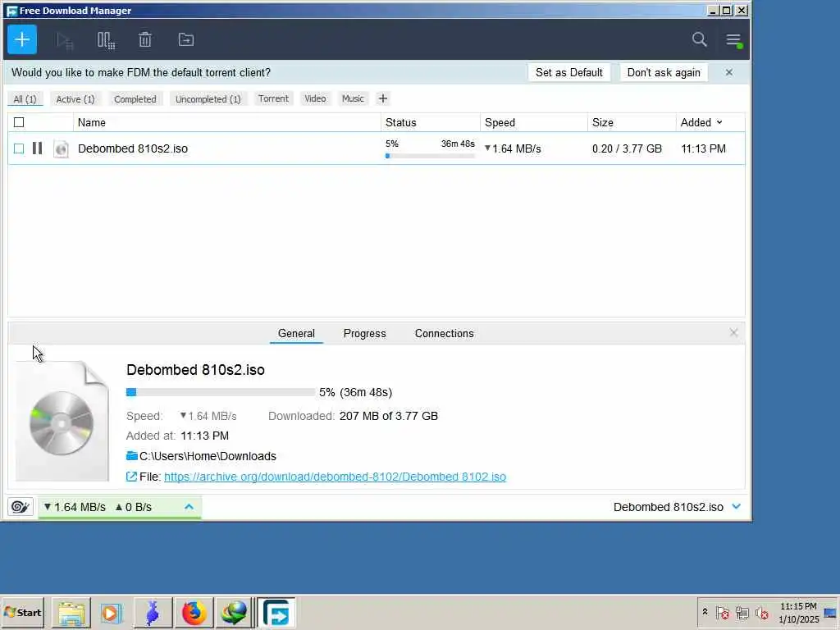Switch to the Connections details tab
Screen dimensions: 840x630
444,333
